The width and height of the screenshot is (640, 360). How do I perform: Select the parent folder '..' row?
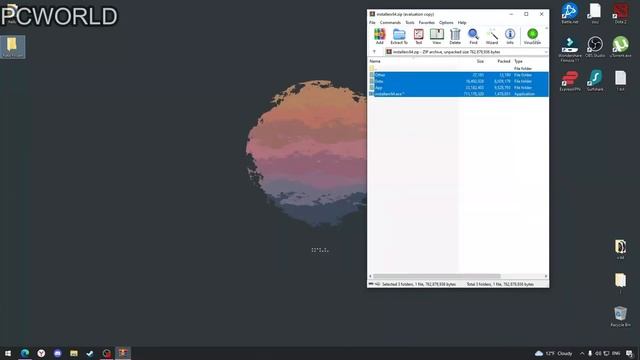coord(458,68)
